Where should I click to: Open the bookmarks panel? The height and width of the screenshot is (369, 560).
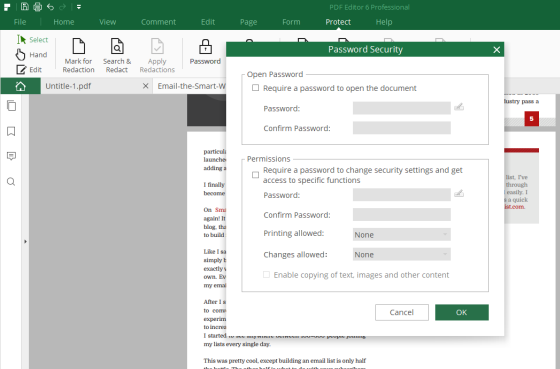[11, 131]
